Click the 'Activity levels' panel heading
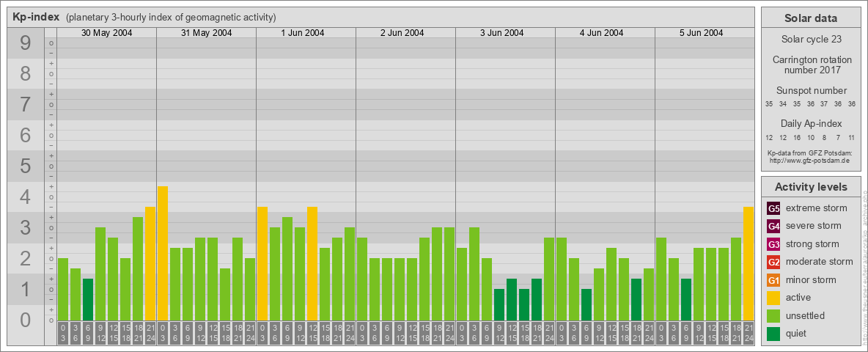This screenshot has height=352, width=868. pyautogui.click(x=811, y=187)
